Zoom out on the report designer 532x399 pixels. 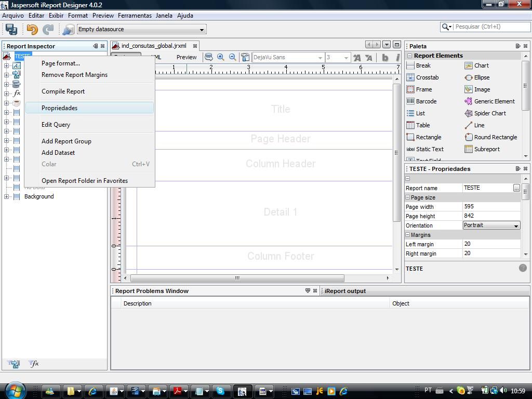[x=232, y=57]
